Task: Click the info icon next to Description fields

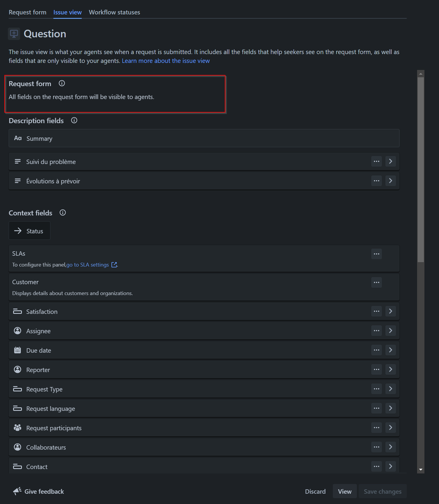Action: tap(74, 120)
